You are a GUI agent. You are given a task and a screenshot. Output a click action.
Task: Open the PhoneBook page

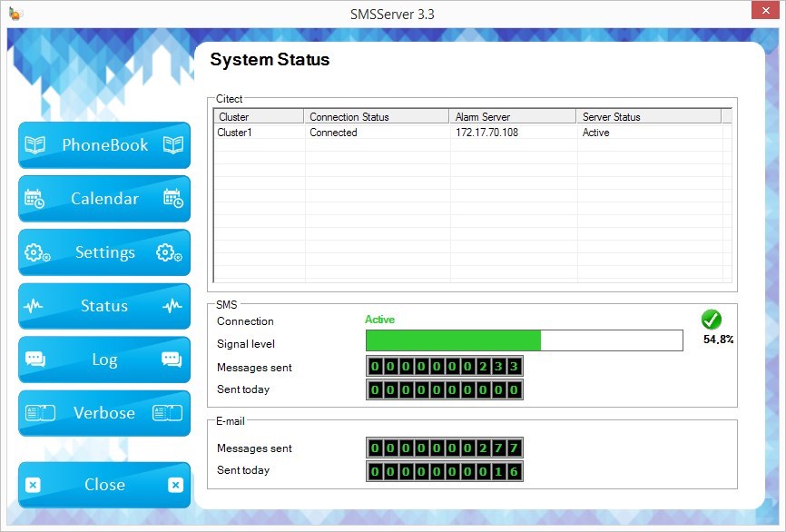click(x=104, y=145)
